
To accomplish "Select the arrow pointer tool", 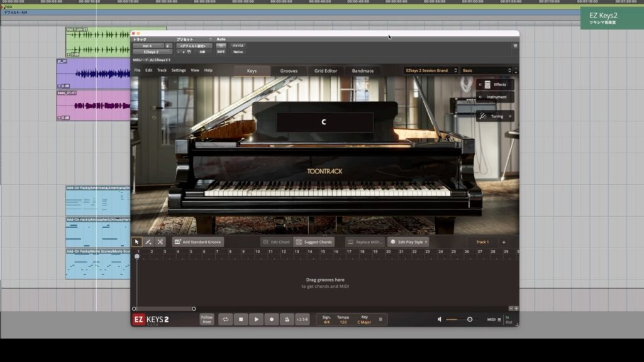I will tap(136, 242).
